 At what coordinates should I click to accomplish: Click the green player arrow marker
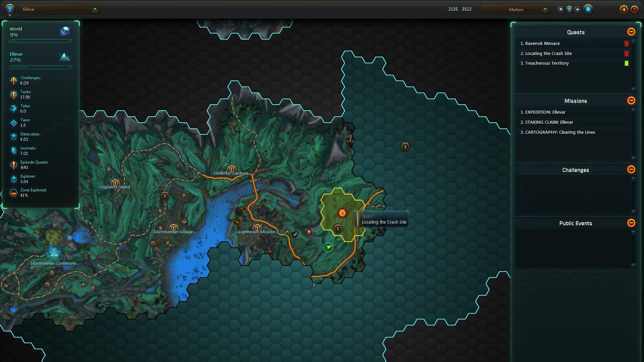pyautogui.click(x=328, y=247)
